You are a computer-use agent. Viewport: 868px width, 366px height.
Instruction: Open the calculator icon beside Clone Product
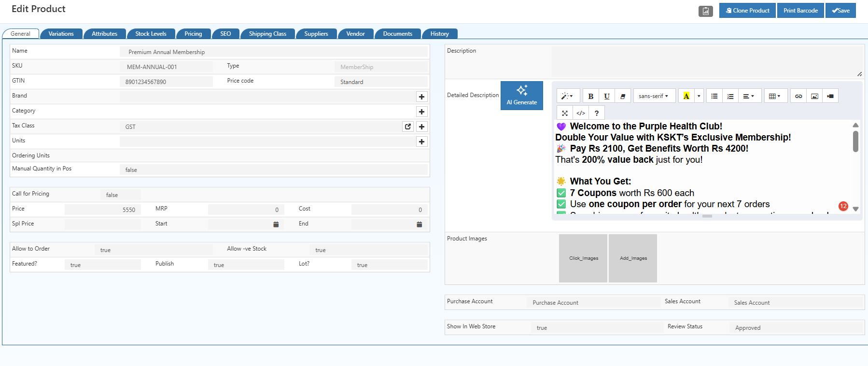(705, 11)
